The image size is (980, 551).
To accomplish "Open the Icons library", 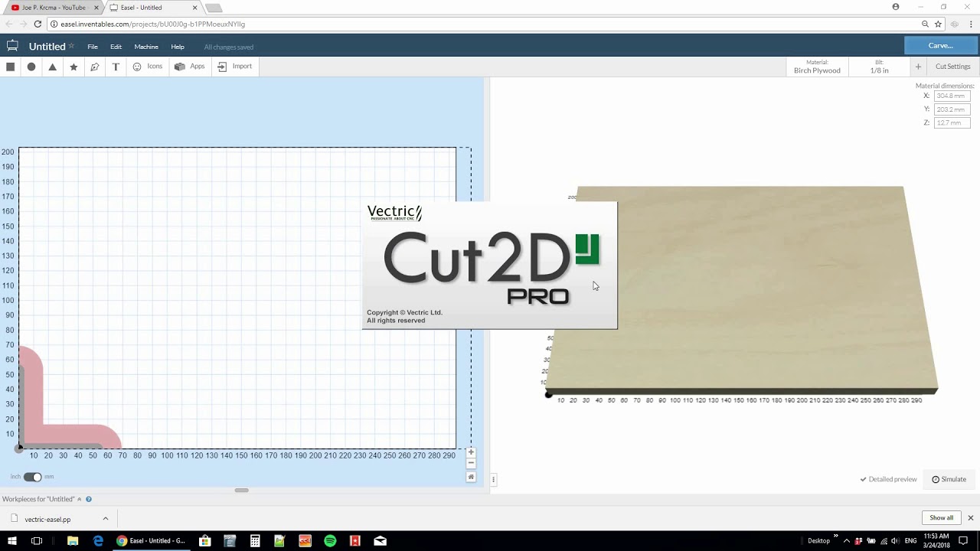I will pos(148,67).
